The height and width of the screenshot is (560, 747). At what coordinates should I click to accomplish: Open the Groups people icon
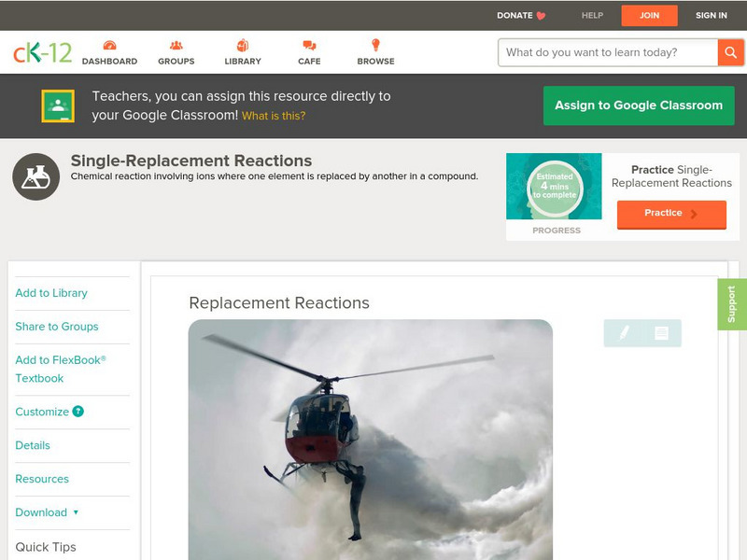[x=176, y=45]
